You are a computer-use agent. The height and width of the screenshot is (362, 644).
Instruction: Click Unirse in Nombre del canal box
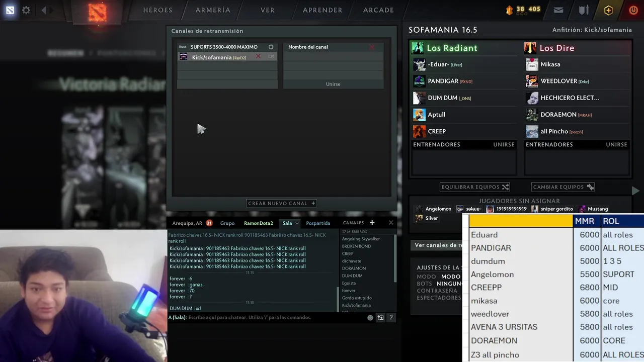333,84
